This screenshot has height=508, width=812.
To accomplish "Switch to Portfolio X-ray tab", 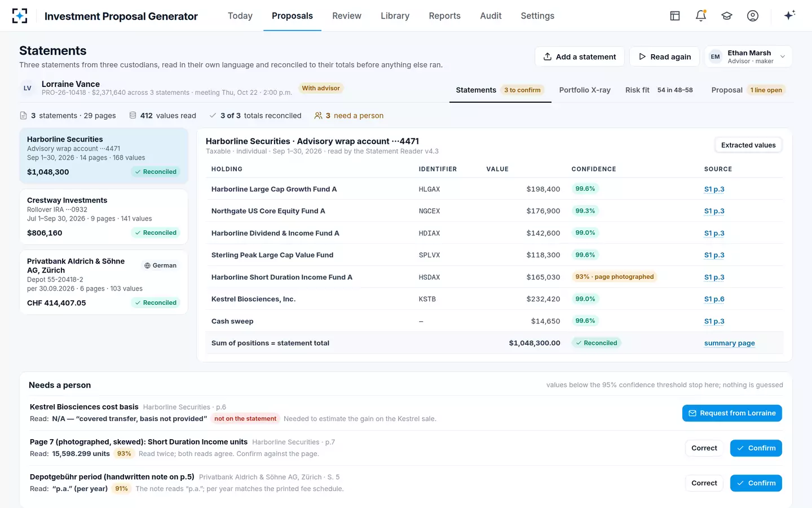I will click(x=585, y=90).
